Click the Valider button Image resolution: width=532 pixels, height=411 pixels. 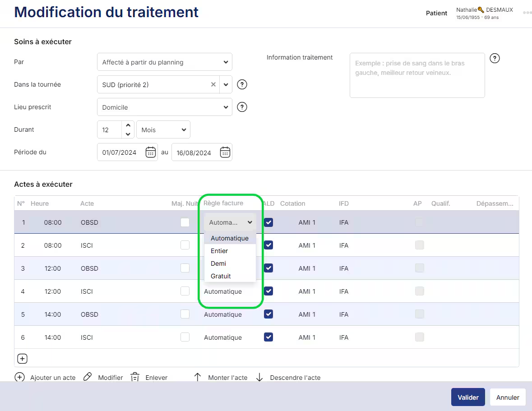(x=468, y=397)
